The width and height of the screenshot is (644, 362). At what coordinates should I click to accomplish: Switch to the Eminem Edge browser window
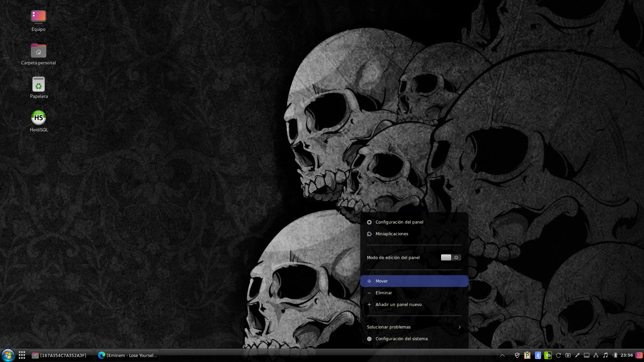127,355
